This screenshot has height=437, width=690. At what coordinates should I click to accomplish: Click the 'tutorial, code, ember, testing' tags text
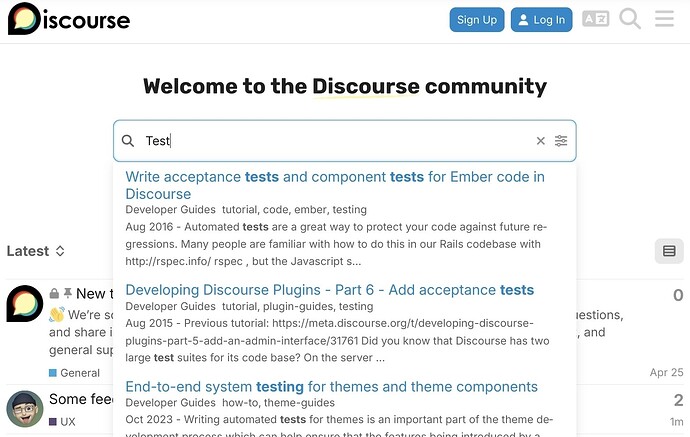pyautogui.click(x=294, y=209)
